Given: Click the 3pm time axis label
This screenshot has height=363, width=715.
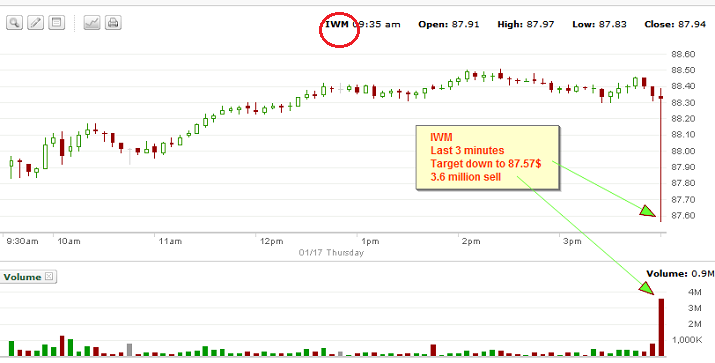Looking at the screenshot, I should pyautogui.click(x=571, y=241).
